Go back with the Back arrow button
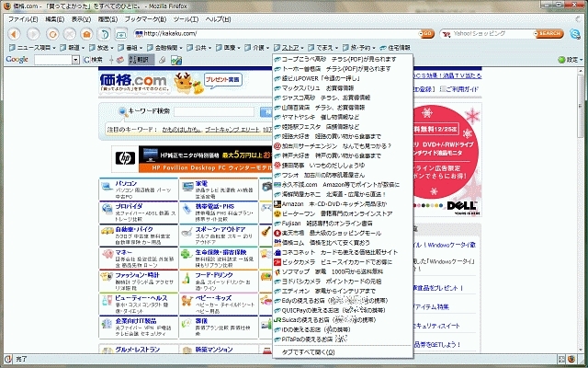This screenshot has height=368, width=588. pos(14,34)
